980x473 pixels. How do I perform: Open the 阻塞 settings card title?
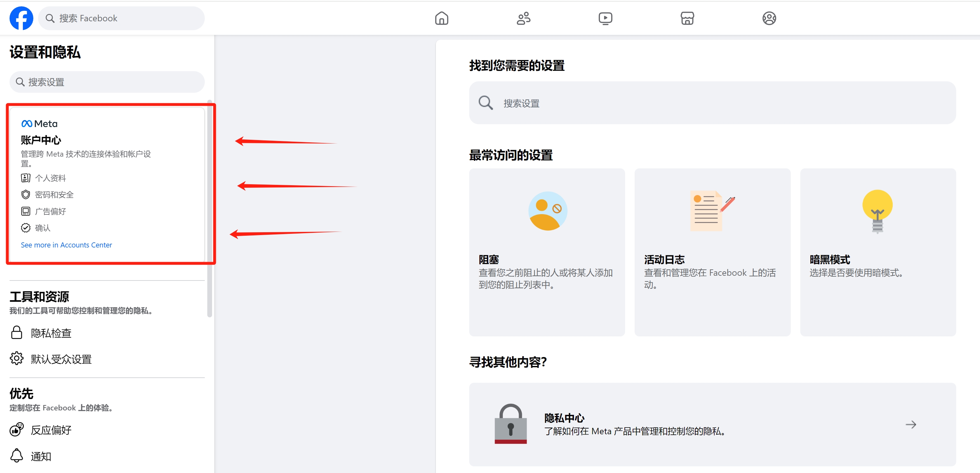(x=489, y=260)
